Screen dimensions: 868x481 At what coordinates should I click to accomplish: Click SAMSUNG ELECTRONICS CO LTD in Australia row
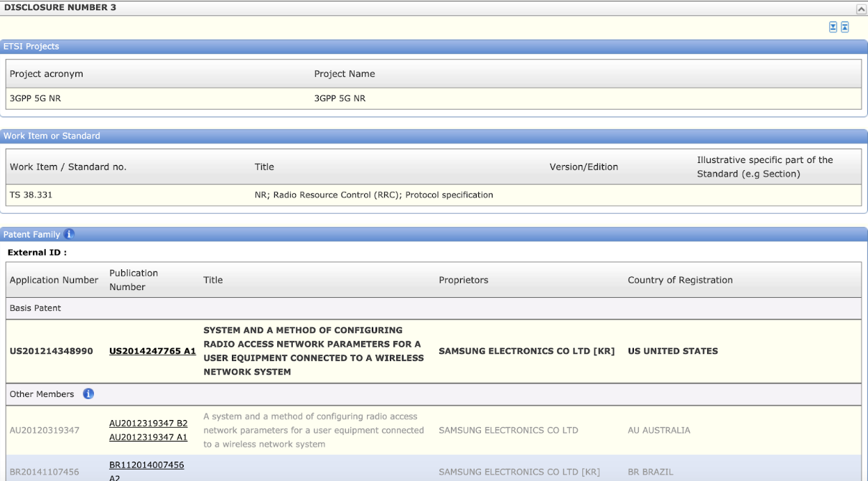[508, 430]
